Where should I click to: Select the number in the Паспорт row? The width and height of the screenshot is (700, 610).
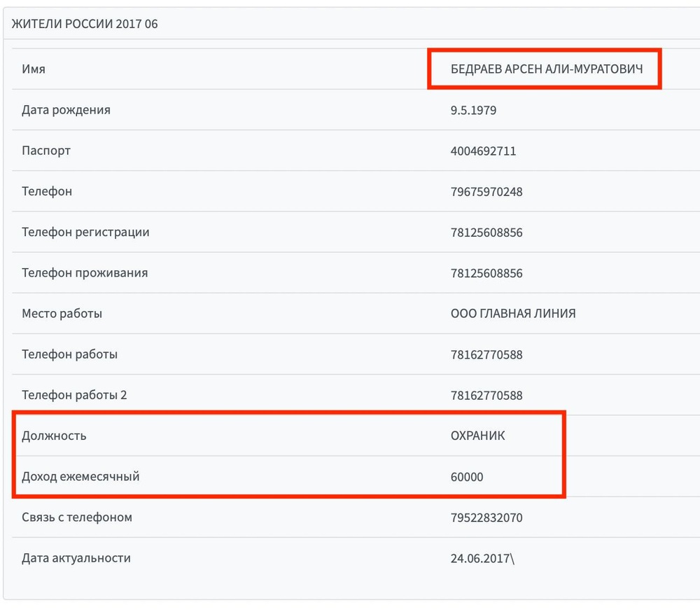pyautogui.click(x=484, y=151)
